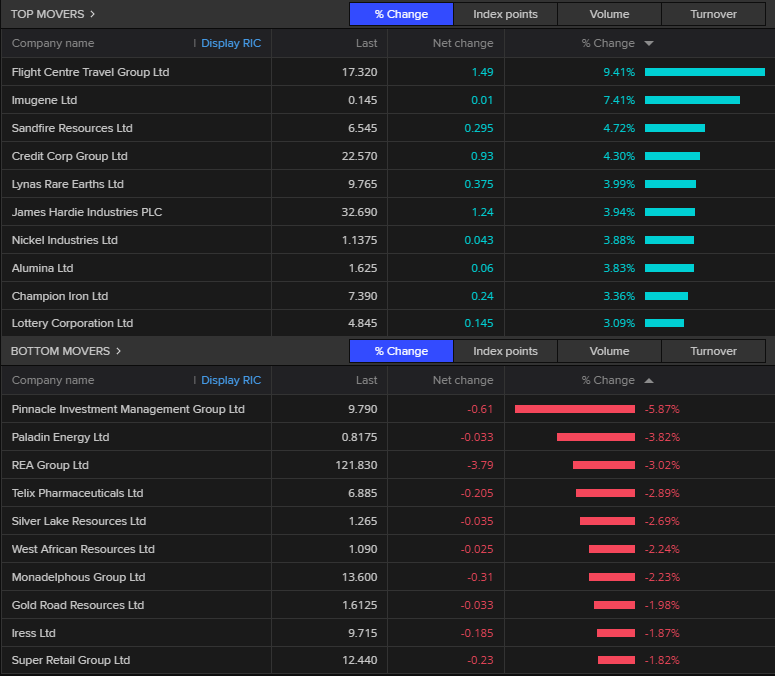Click net change -0.31 for Monadelphous Group

click(x=480, y=577)
